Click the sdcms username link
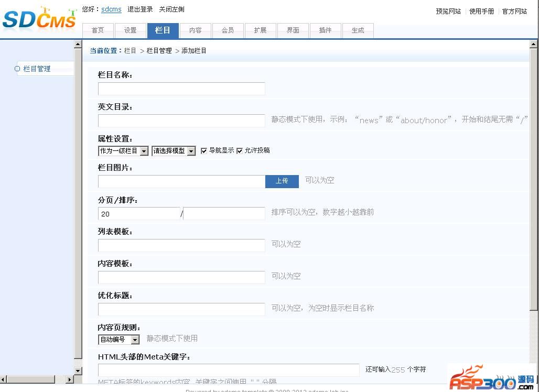Screen dimensions: 539x392 coord(111,9)
